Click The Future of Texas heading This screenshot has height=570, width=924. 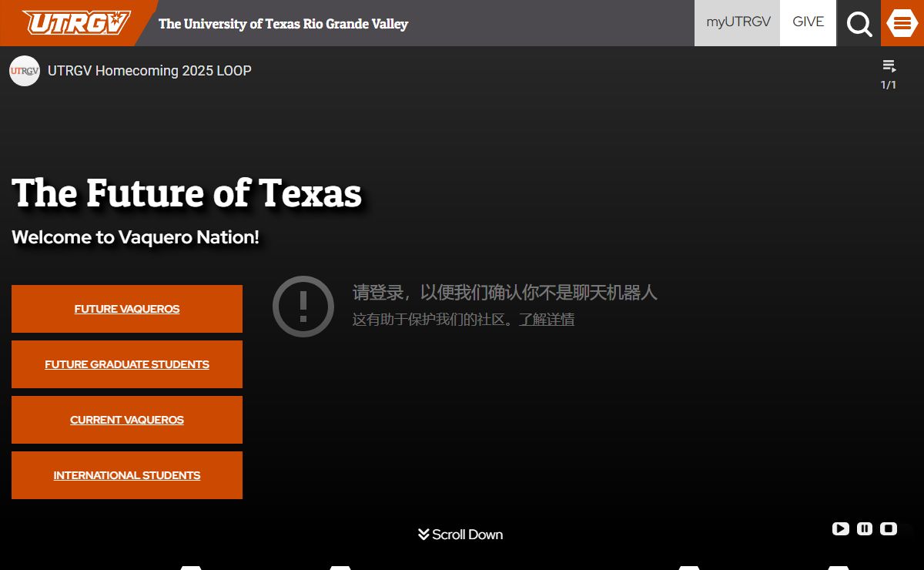click(x=187, y=193)
